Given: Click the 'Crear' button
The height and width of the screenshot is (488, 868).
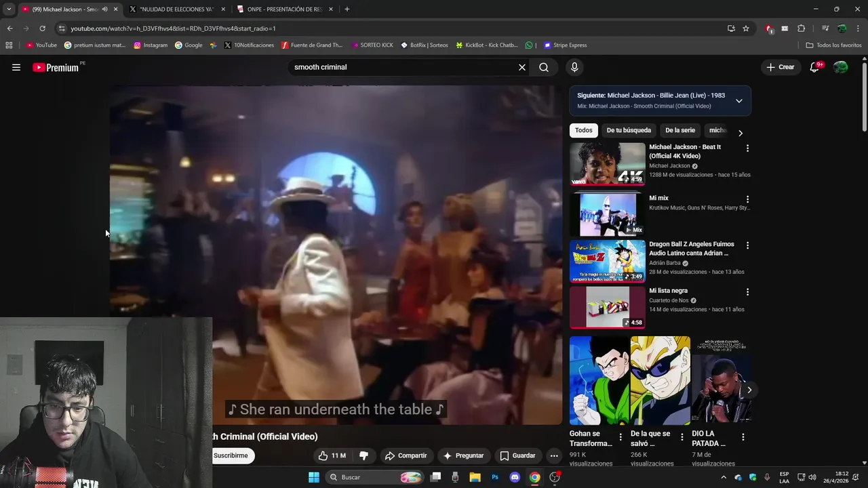Looking at the screenshot, I should pos(781,67).
